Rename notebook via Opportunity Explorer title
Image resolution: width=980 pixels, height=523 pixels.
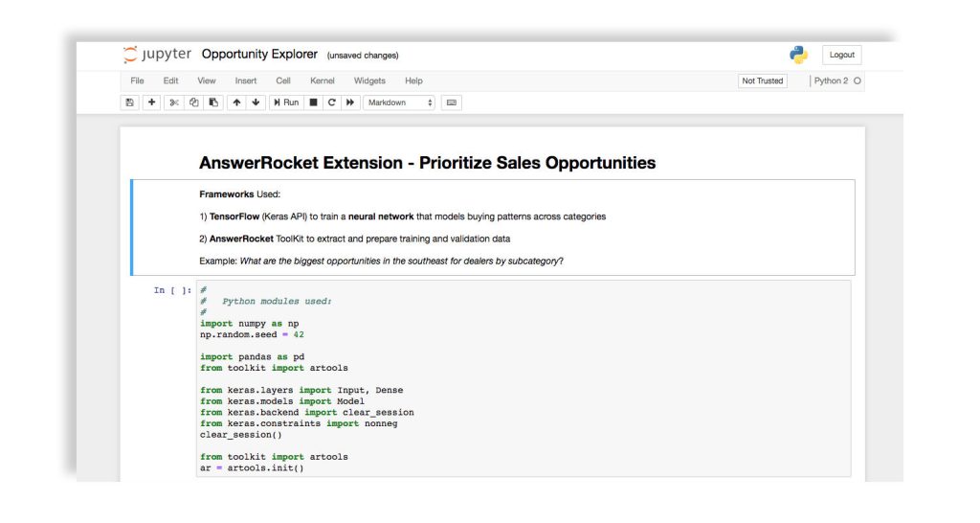click(259, 55)
